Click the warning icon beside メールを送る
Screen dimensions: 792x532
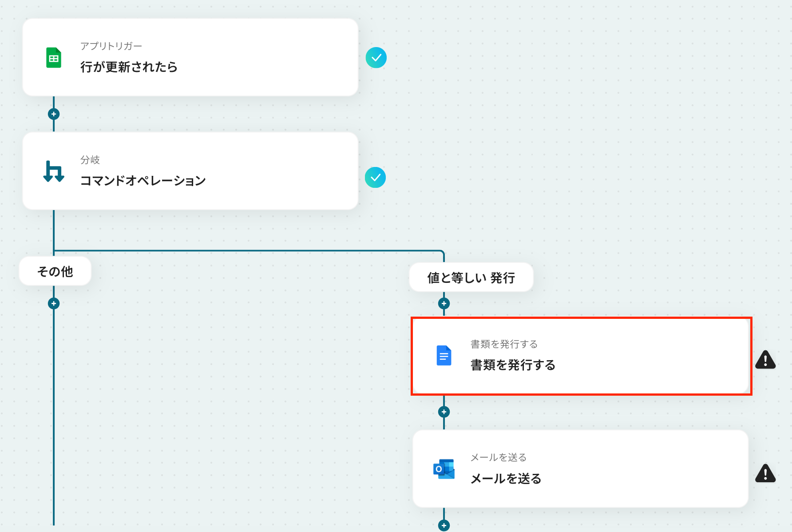point(765,473)
